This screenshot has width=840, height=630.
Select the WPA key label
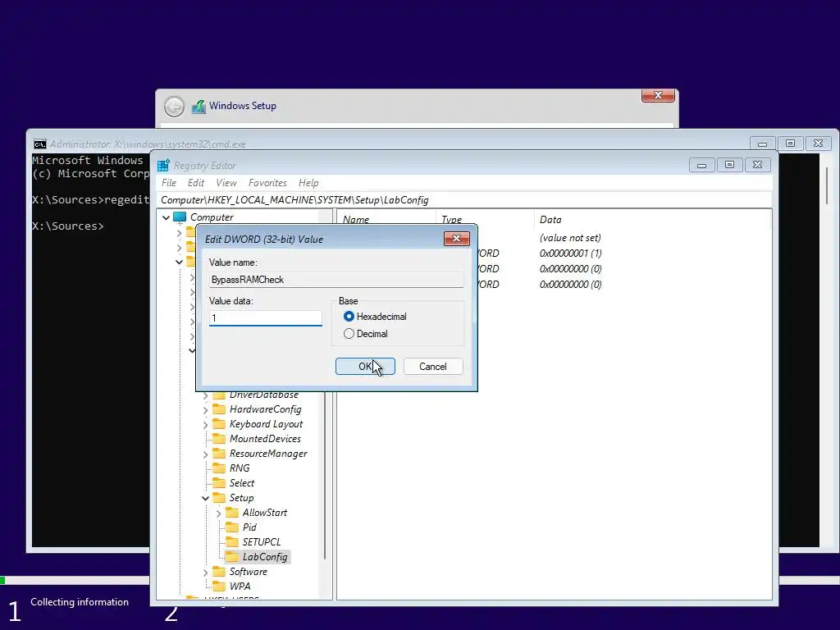point(240,586)
